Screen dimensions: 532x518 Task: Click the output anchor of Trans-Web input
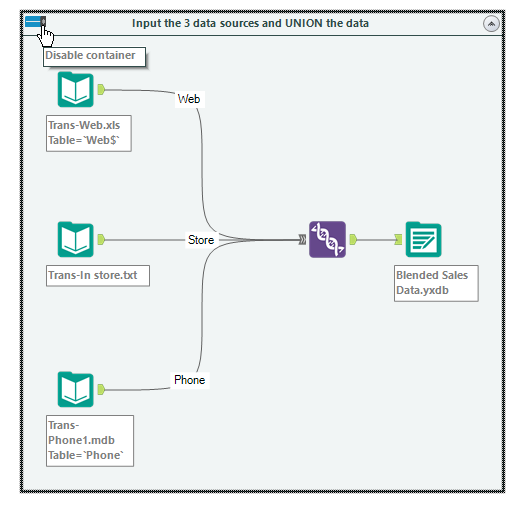pyautogui.click(x=101, y=90)
